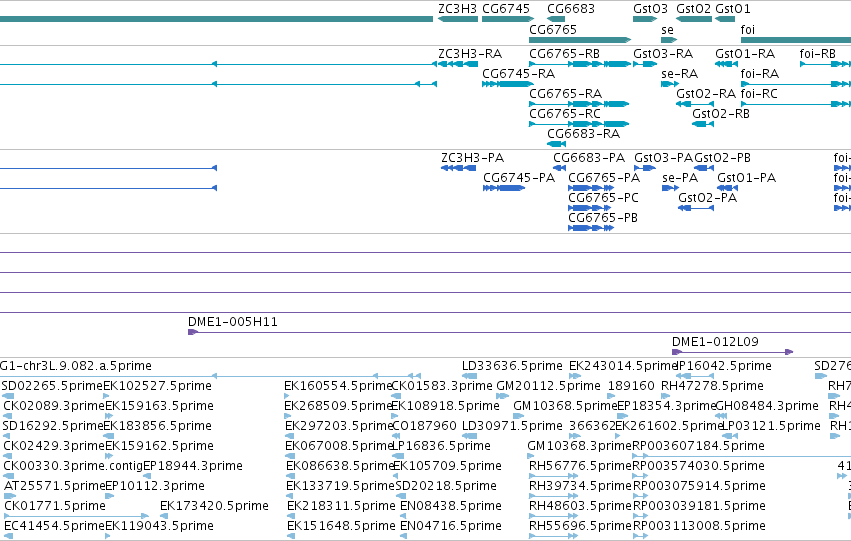Click the GM10368.5prime EST label
Image resolution: width=851 pixels, height=541 pixels.
coord(565,406)
